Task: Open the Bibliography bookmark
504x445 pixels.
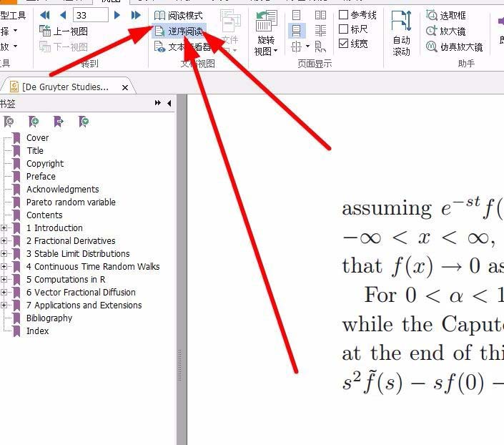Action: point(49,318)
